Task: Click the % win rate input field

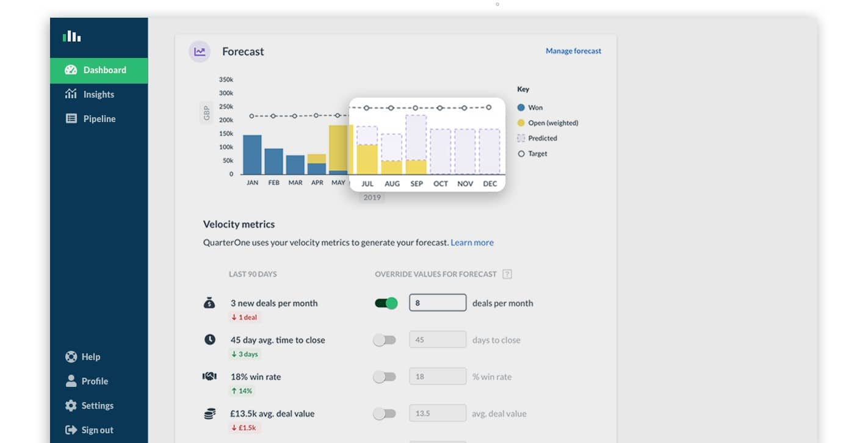Action: point(438,376)
